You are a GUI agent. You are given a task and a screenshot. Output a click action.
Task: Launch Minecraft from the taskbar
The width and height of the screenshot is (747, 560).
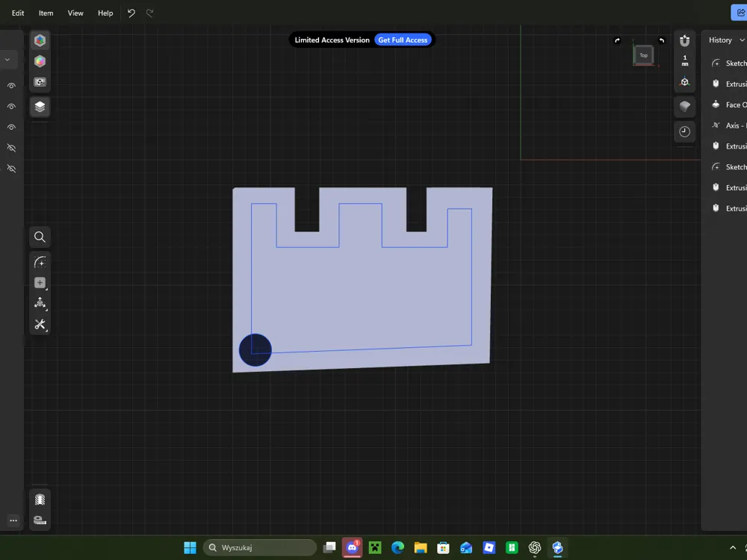point(375,547)
